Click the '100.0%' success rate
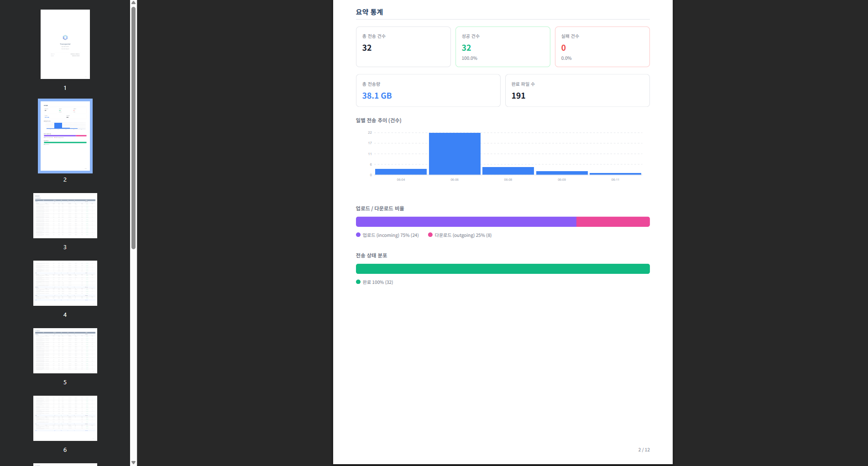Viewport: 868px width, 466px height. 470,58
